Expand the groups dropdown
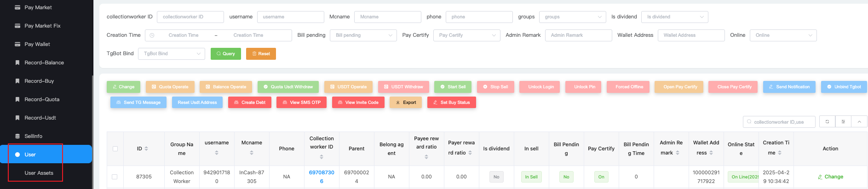The width and height of the screenshot is (868, 189). click(x=572, y=17)
